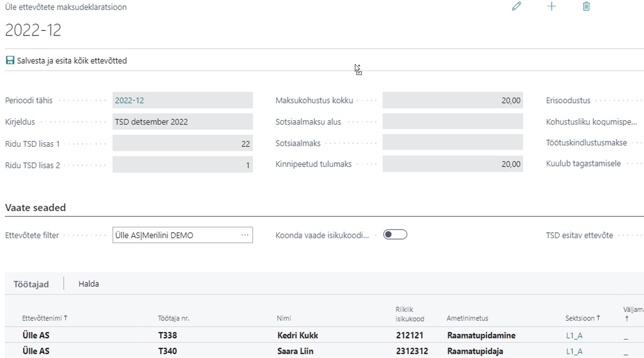Viewport: 644px width, 358px height.
Task: Open the Töötajad tab
Action: 31,284
